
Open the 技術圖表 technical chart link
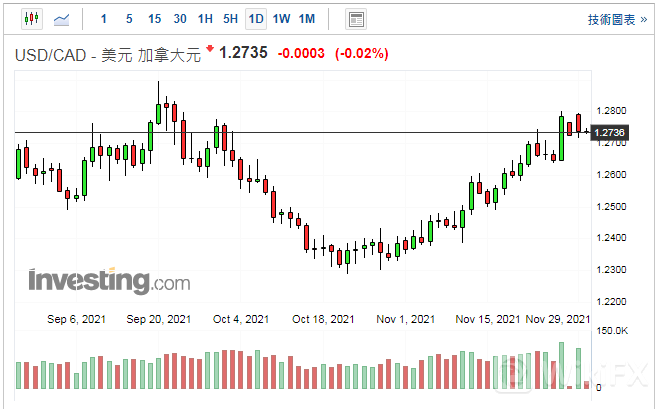(617, 19)
